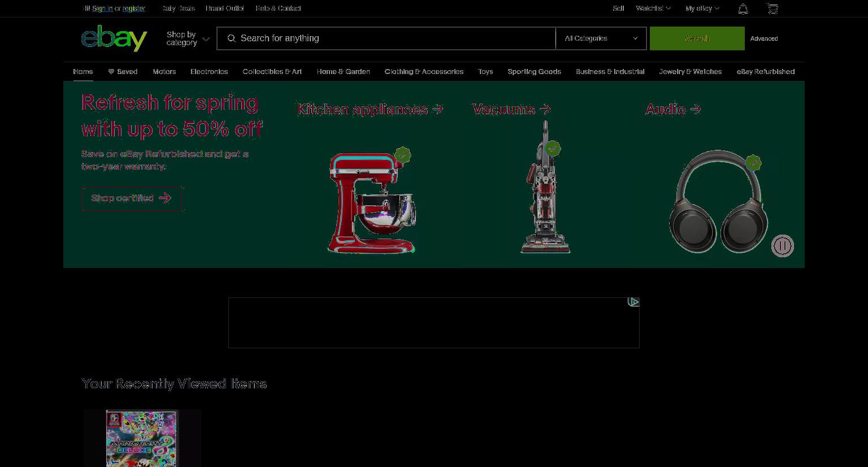Open the notifications bell
Viewport: 868px width, 467px height.
click(x=743, y=8)
